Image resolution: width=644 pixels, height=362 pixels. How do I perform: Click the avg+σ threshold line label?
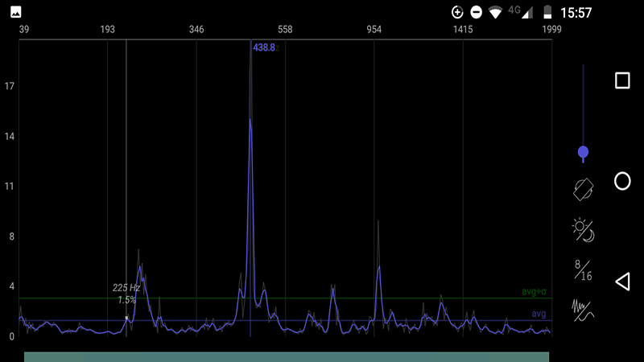point(534,292)
